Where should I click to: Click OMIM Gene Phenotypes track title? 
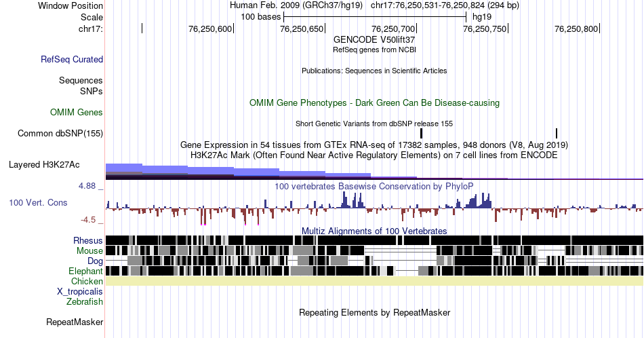(374, 102)
